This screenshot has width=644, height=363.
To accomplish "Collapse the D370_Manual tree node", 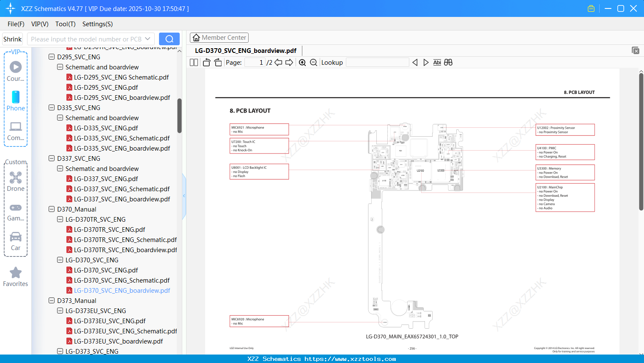I will (x=51, y=209).
